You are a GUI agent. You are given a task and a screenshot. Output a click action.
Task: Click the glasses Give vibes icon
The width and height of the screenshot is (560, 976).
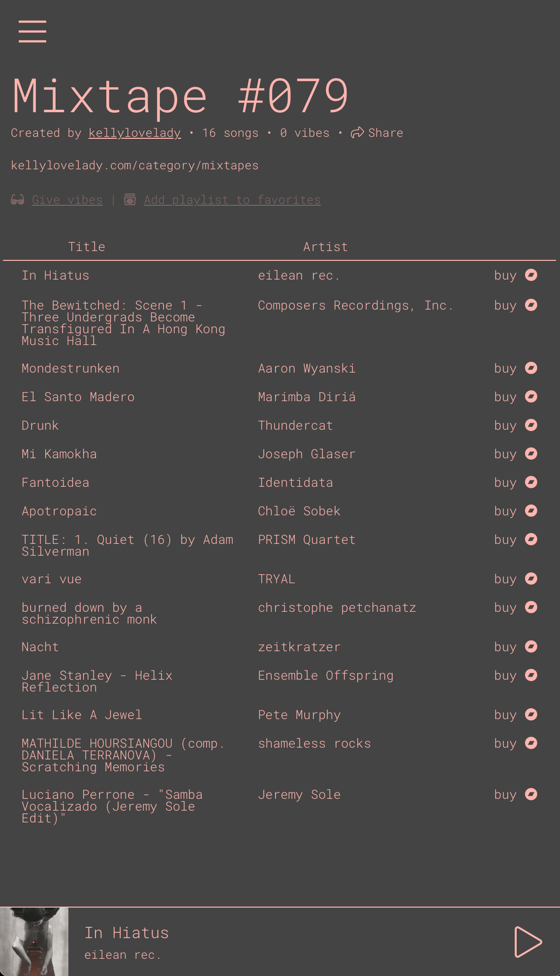pyautogui.click(x=18, y=199)
